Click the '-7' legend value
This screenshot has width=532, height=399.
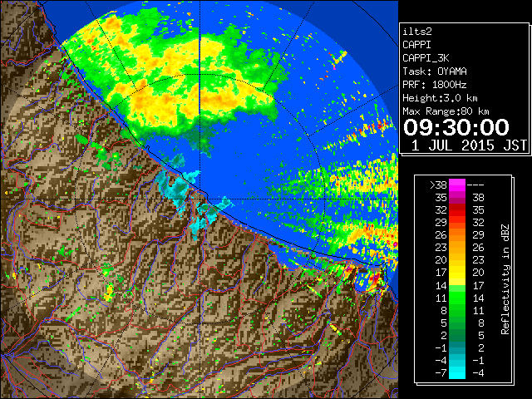(x=441, y=373)
